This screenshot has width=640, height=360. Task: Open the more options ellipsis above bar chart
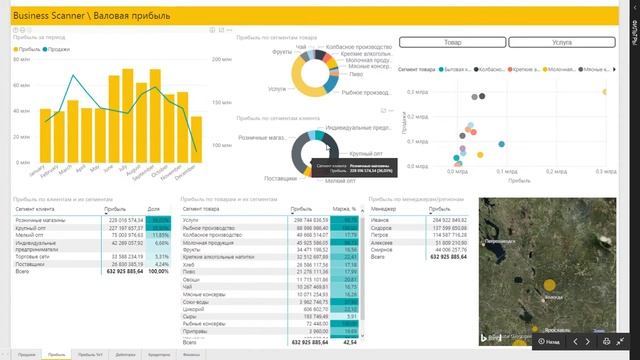pos(229,30)
